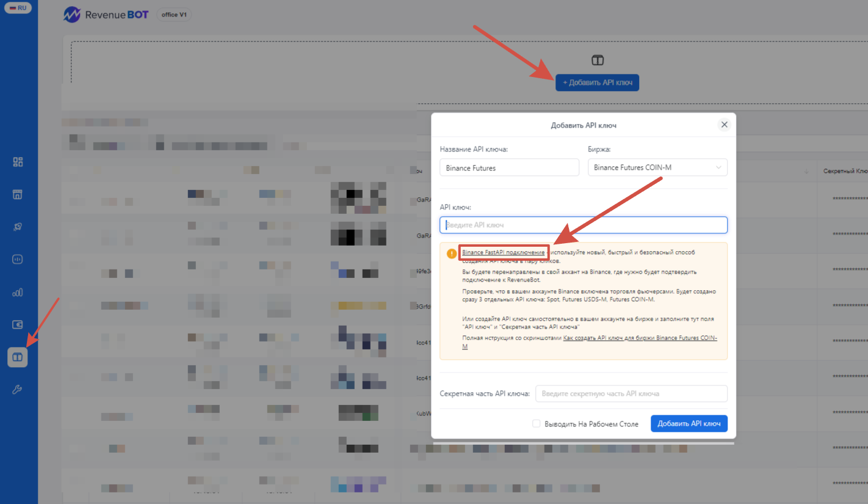Click the '+ Добавить API ключ' page button
This screenshot has height=504, width=868.
[x=597, y=82]
